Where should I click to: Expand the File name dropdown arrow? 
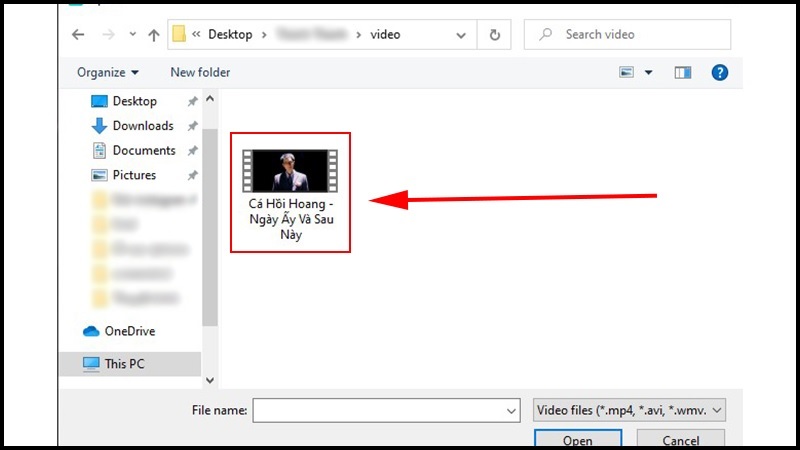point(511,411)
